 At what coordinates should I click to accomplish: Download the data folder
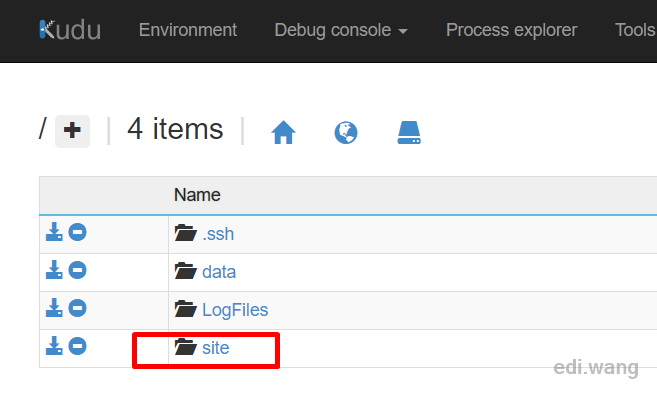(54, 270)
